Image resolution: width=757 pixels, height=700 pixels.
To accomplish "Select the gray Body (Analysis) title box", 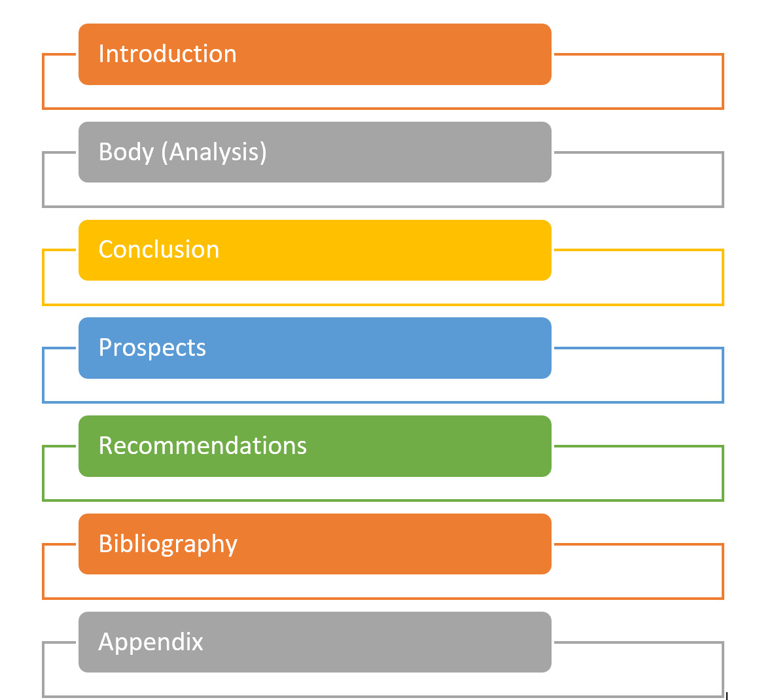I will (315, 152).
